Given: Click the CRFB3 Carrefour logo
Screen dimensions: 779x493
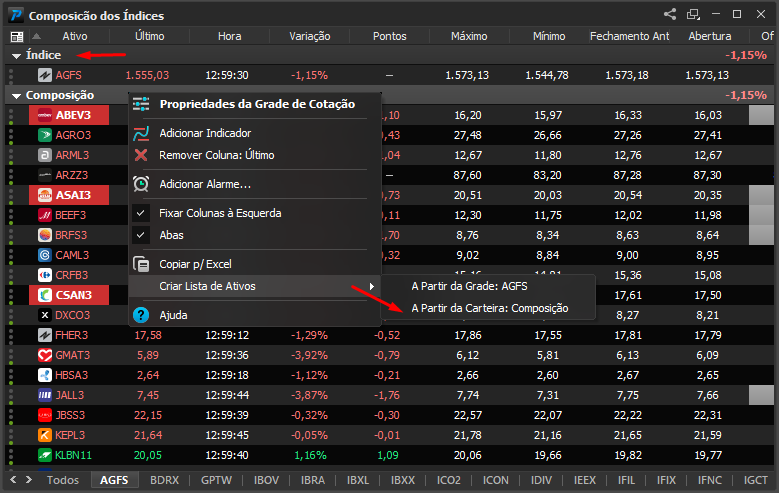Looking at the screenshot, I should (45, 275).
